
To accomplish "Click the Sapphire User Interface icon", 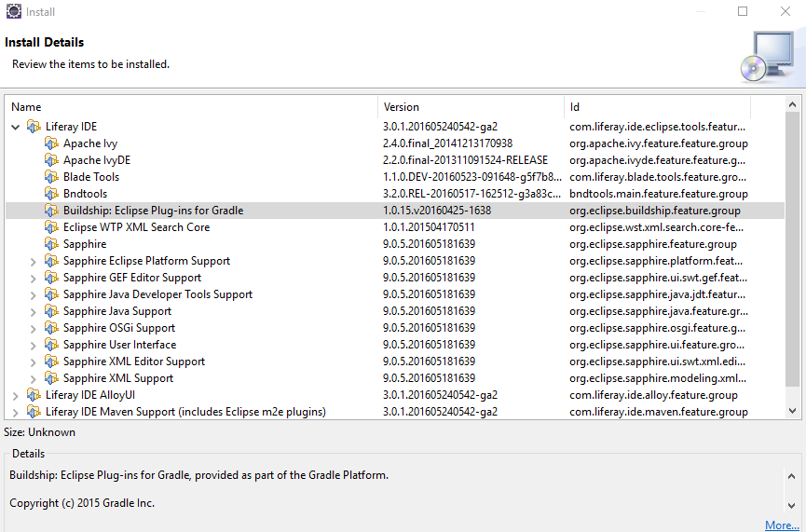I will pyautogui.click(x=51, y=345).
